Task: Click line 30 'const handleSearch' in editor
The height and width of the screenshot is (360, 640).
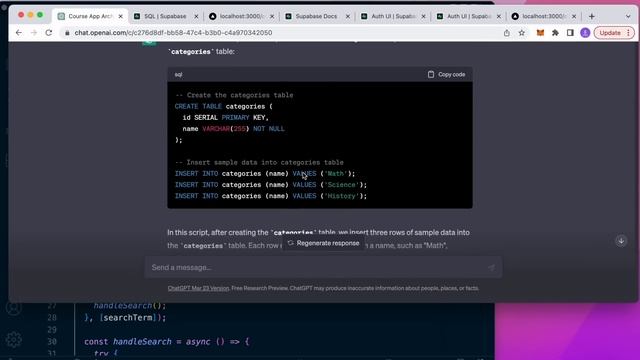Action: (x=167, y=342)
